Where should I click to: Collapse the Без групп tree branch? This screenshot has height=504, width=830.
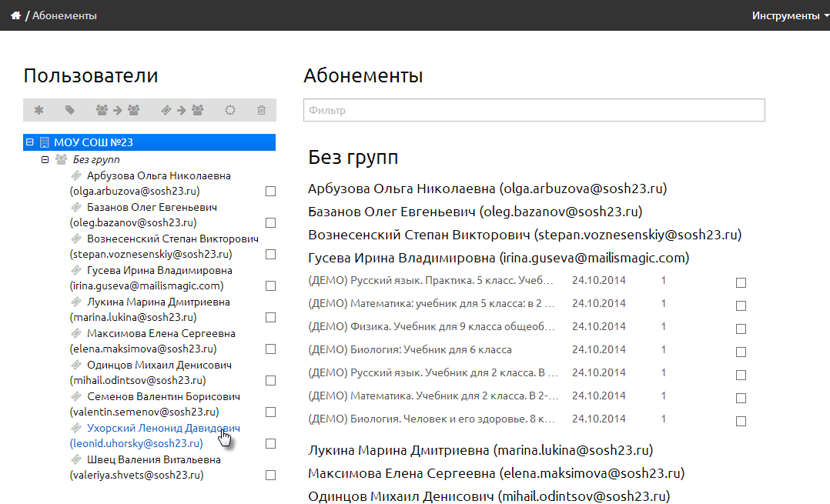click(x=45, y=159)
